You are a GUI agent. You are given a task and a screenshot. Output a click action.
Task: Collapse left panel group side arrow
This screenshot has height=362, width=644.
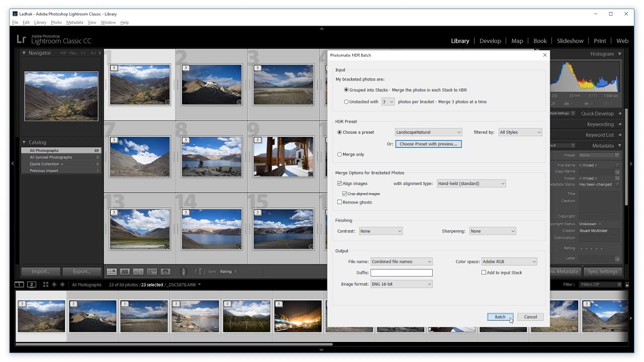pyautogui.click(x=13, y=163)
